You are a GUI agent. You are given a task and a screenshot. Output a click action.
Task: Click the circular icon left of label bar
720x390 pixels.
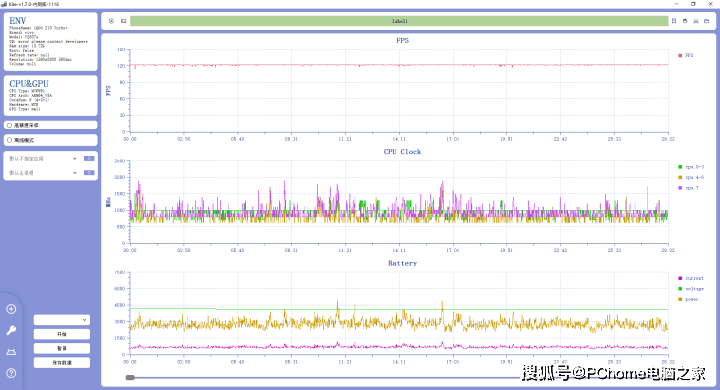(111, 21)
